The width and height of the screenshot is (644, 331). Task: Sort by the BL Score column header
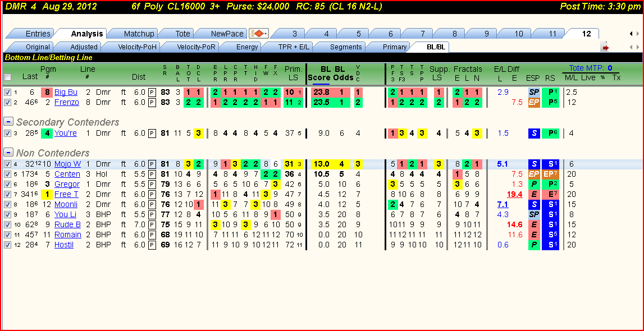click(319, 73)
